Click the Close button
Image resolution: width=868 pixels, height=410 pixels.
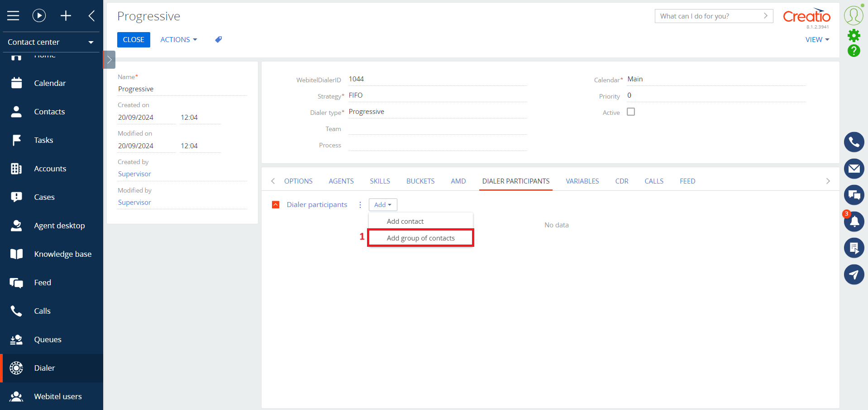tap(134, 40)
